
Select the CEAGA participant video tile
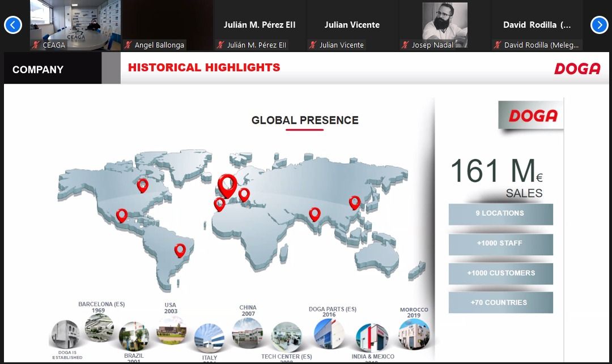[75, 25]
